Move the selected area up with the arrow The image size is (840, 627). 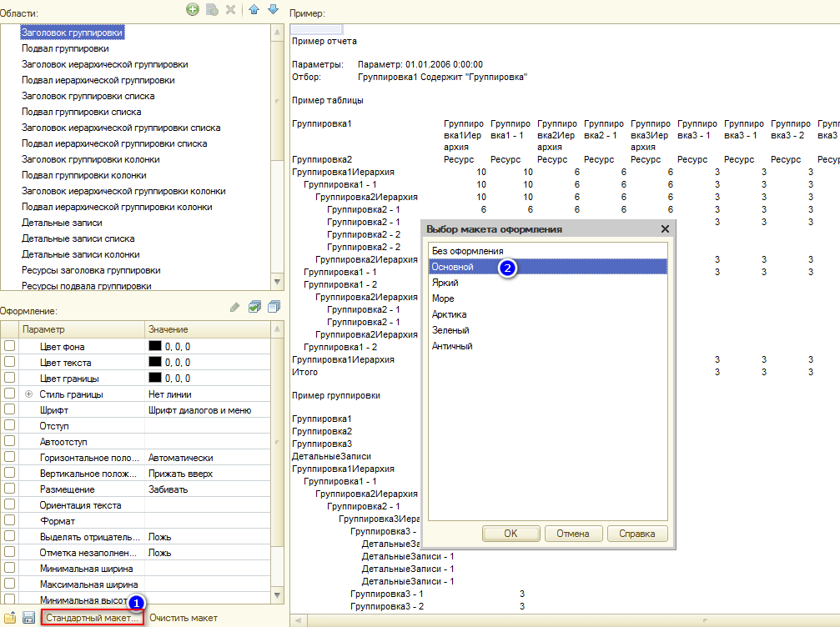tap(254, 10)
